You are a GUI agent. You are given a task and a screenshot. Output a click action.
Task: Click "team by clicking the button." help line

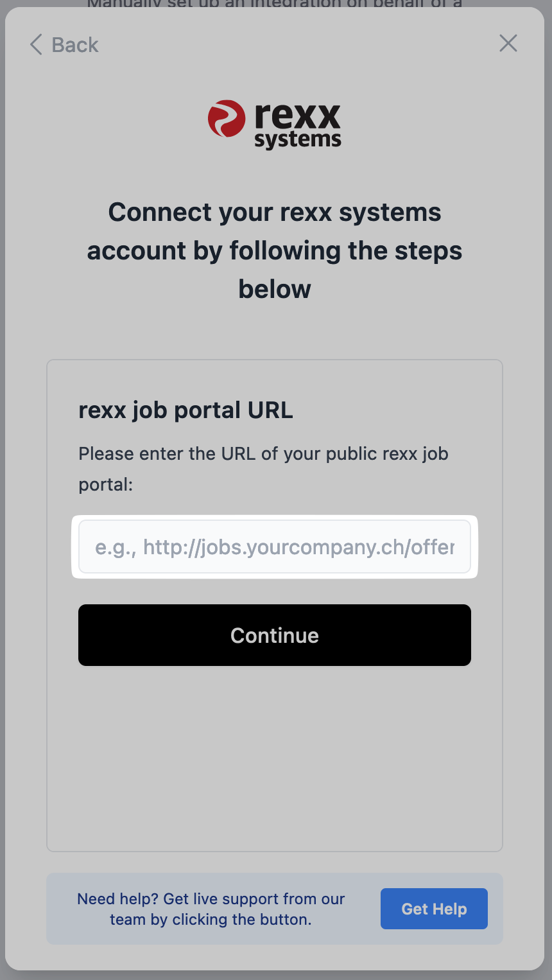211,920
